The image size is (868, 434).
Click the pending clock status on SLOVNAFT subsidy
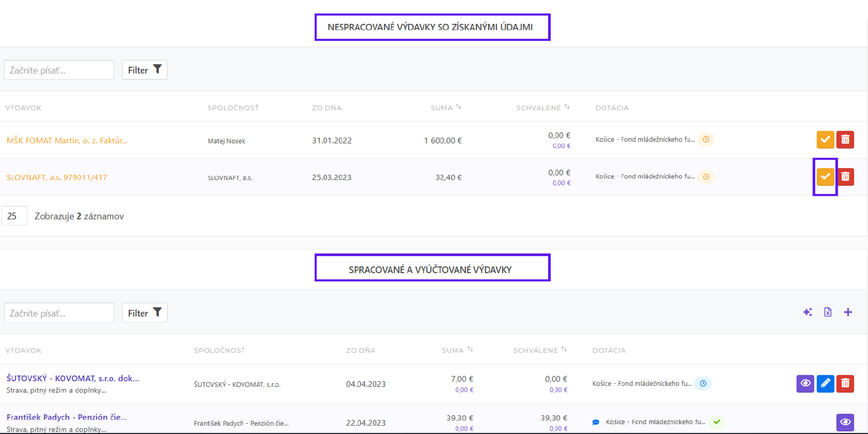[x=706, y=177]
